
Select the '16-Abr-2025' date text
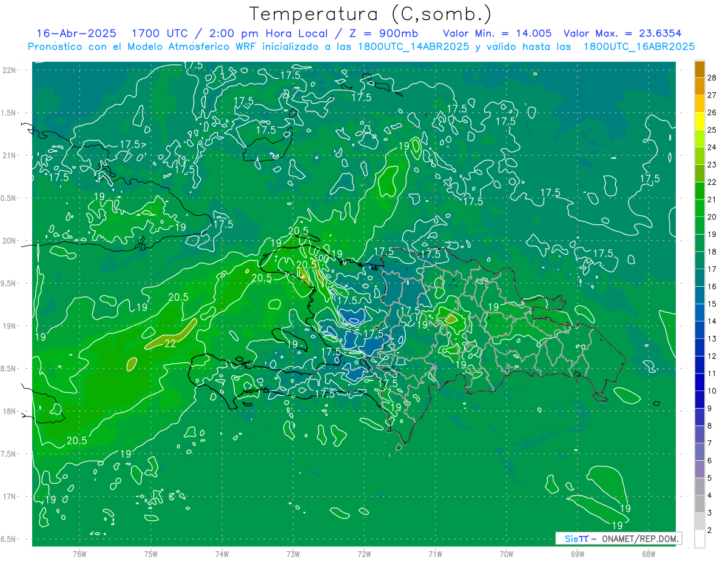click(76, 33)
